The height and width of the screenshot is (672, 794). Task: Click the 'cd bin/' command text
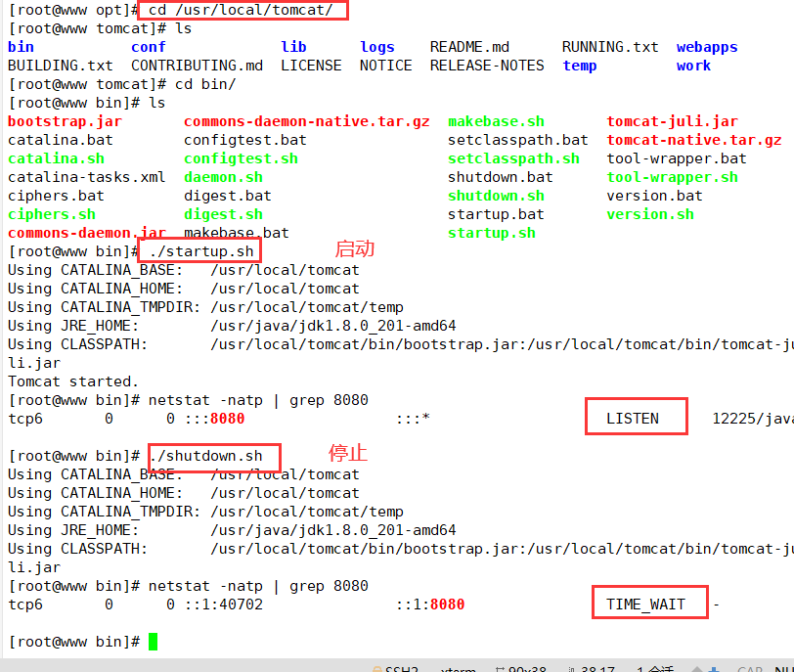point(205,84)
